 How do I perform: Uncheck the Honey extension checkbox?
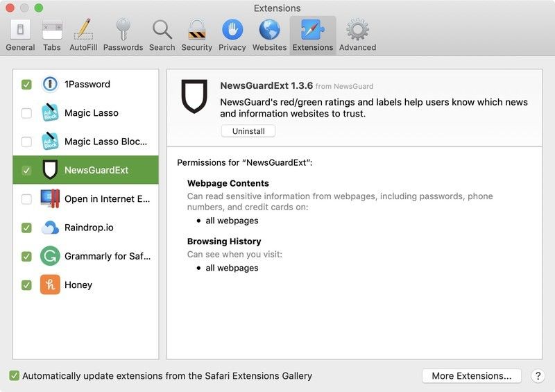[x=26, y=285]
